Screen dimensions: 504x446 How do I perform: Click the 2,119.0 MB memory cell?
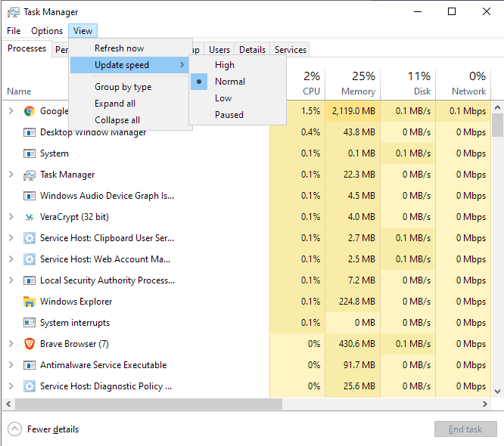coord(353,111)
